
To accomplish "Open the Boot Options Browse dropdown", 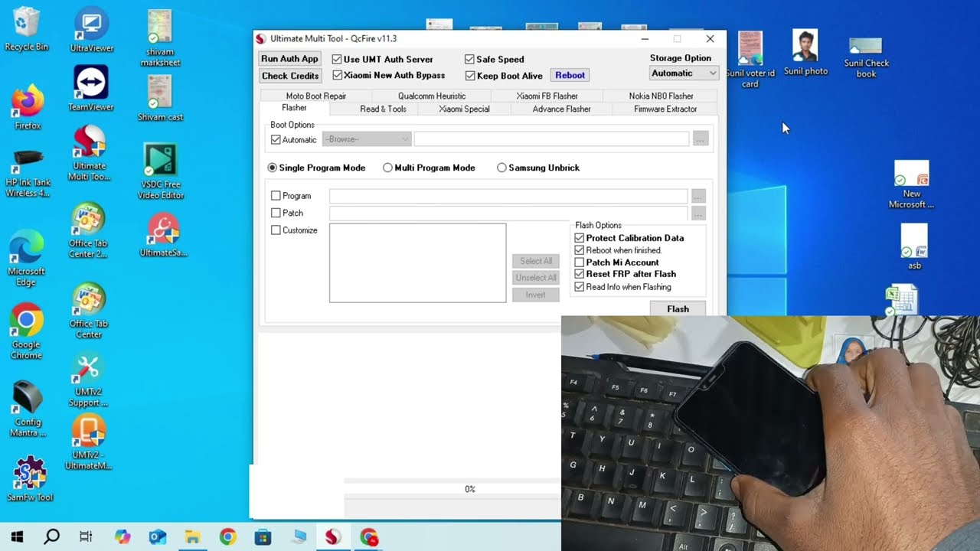I will (x=367, y=139).
